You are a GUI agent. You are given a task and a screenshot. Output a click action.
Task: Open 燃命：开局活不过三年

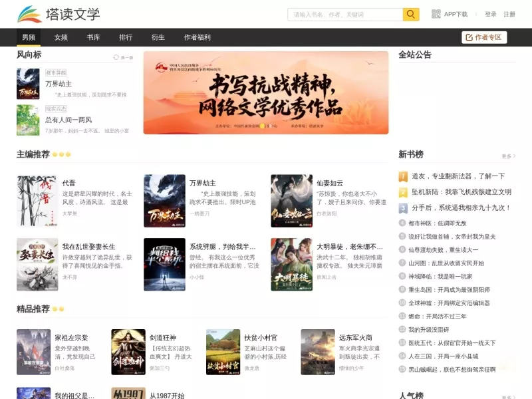click(438, 317)
